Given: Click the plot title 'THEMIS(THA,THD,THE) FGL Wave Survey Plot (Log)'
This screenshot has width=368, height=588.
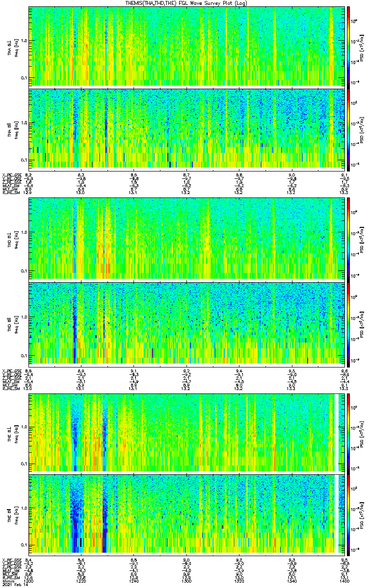Looking at the screenshot, I should [x=186, y=3].
